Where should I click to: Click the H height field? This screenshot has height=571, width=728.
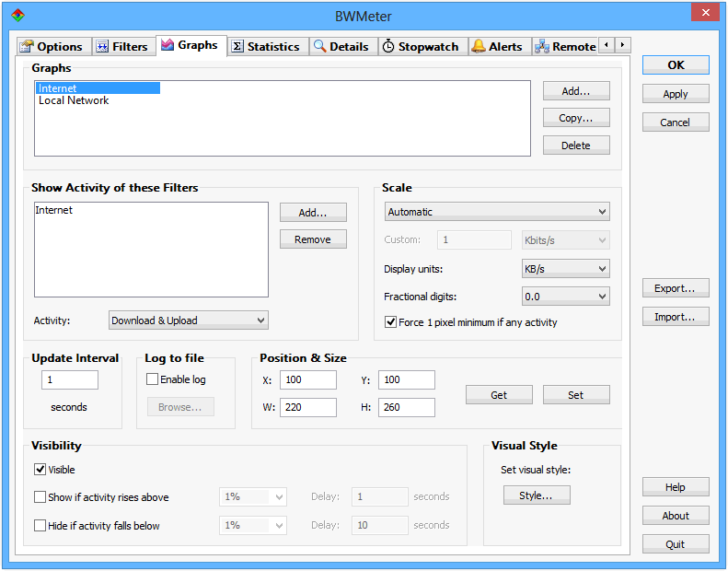tap(406, 407)
